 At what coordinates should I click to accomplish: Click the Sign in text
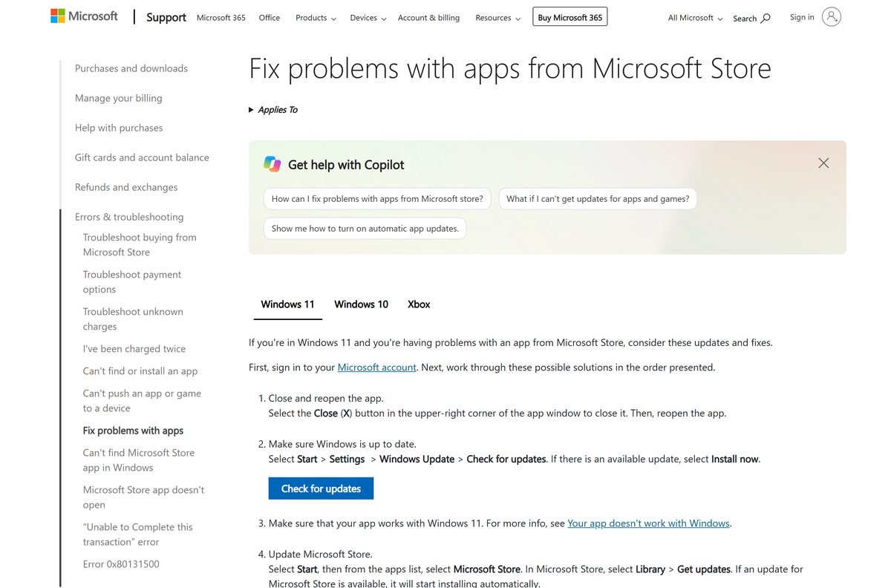point(802,17)
